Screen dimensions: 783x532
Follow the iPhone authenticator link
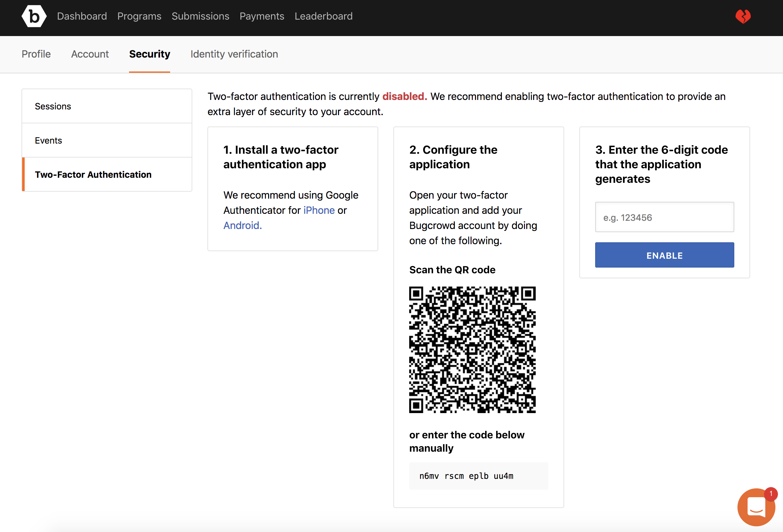click(x=319, y=210)
